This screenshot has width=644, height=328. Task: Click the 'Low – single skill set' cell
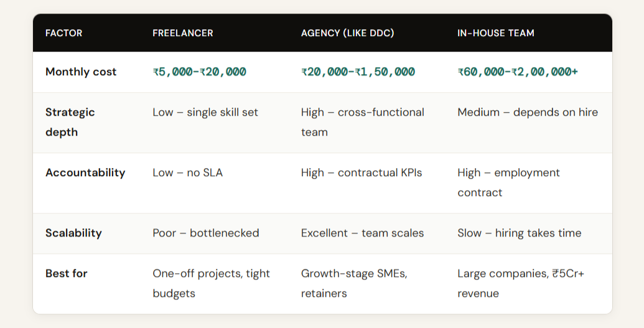pyautogui.click(x=205, y=113)
